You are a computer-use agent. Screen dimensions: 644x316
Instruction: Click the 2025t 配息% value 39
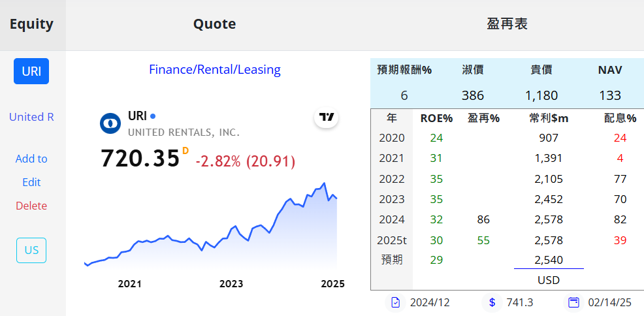620,240
